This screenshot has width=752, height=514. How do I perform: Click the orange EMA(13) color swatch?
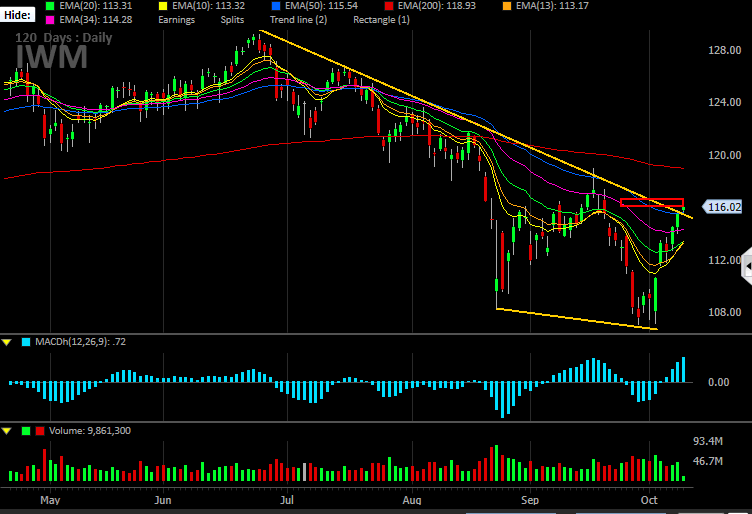507,6
